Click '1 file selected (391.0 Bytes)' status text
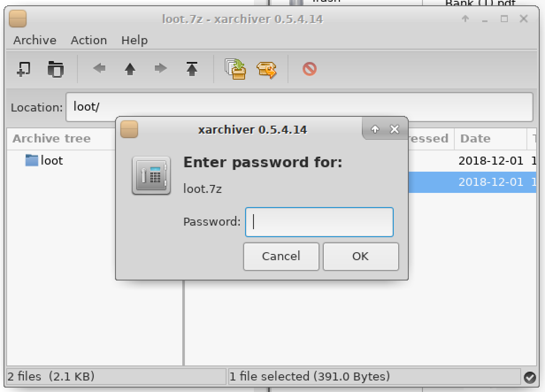Screen dimensions: 545x392 [310, 377]
